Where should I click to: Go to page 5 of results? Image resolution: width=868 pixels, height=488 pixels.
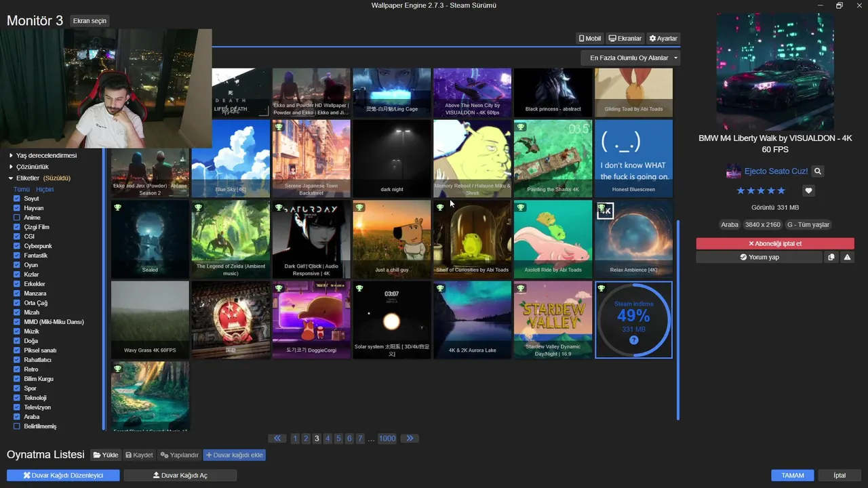click(338, 439)
